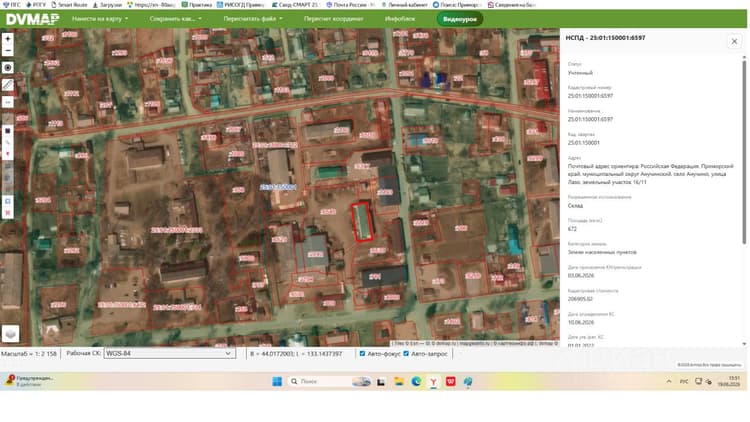Viewport: 750px width, 422px height.
Task: Select the ruler measurement tool
Action: 8,85
